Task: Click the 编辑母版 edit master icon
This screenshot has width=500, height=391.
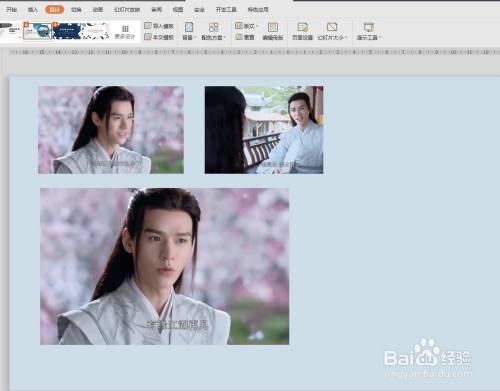Action: pyautogui.click(x=273, y=27)
